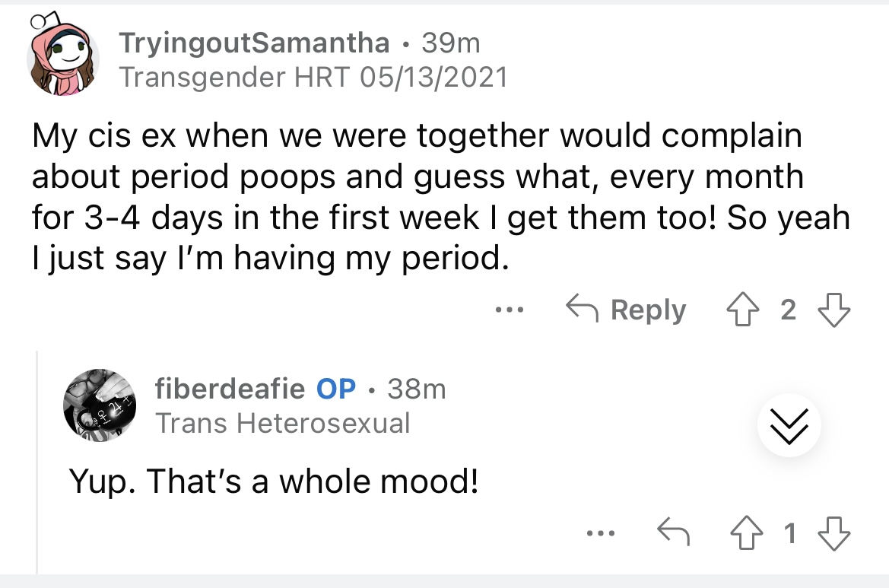Screen dimensions: 889x588
Task: Tap the double-chevron jump to next comment button
Action: point(789,425)
